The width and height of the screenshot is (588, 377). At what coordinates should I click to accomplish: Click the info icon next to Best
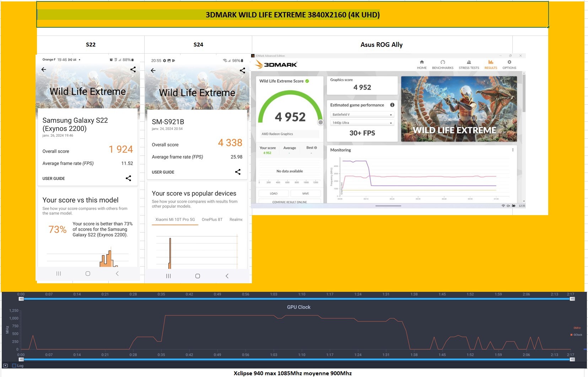(x=315, y=148)
